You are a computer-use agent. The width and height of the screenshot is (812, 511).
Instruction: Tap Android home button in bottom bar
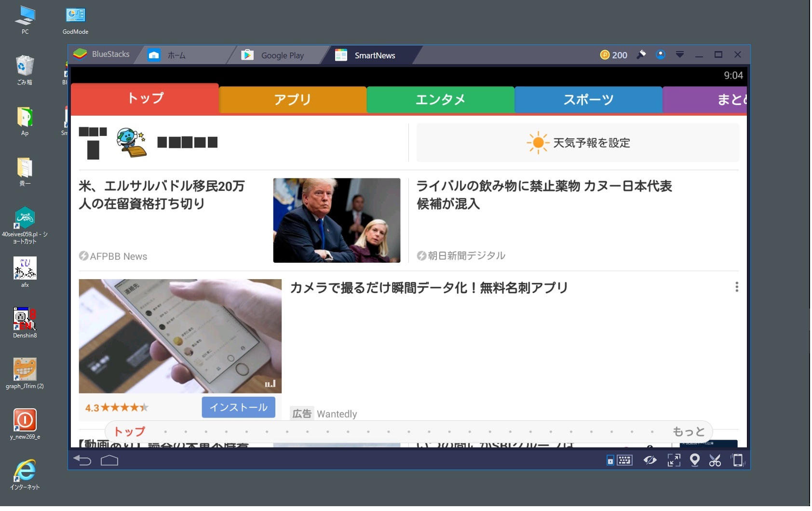(109, 460)
